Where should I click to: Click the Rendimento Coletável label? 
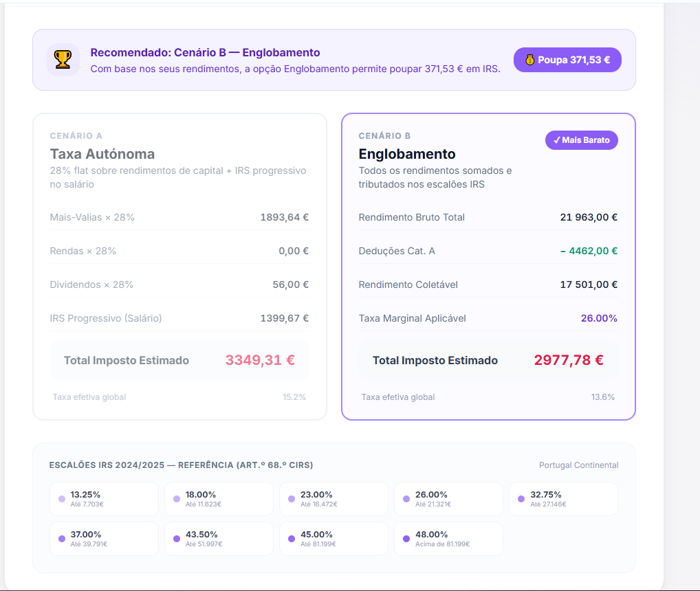[x=408, y=285]
